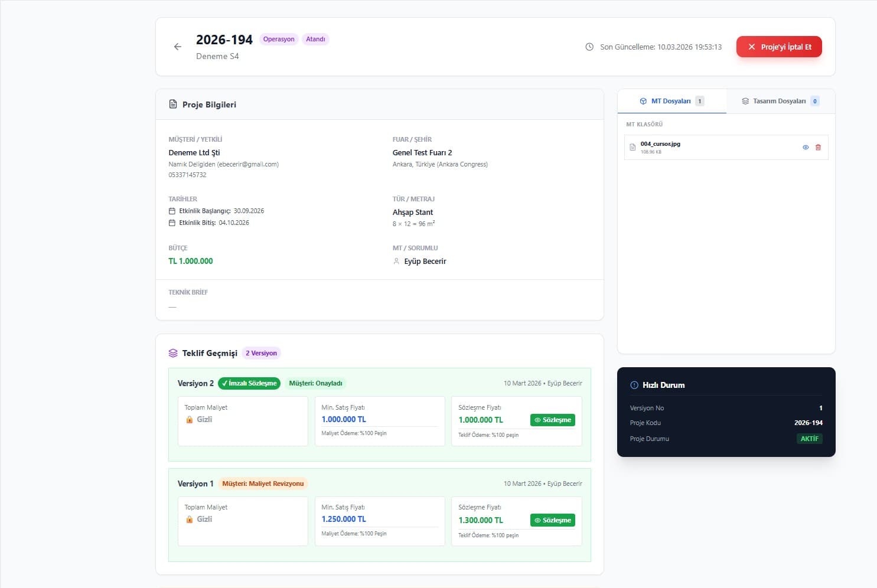
Task: Click the Operasyon tag in header
Action: click(279, 40)
